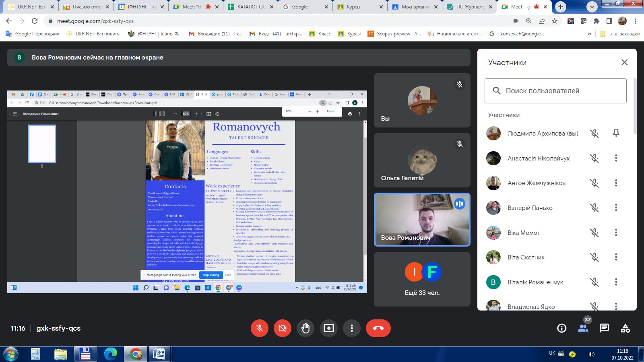Open meeting details info icon
The width and height of the screenshot is (644, 362).
[561, 328]
